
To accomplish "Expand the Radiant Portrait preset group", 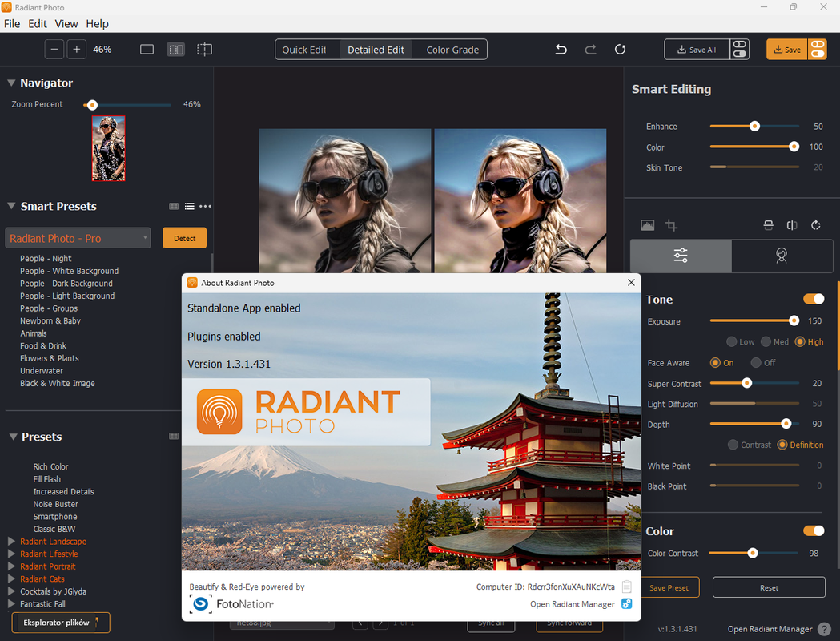I will coord(11,566).
